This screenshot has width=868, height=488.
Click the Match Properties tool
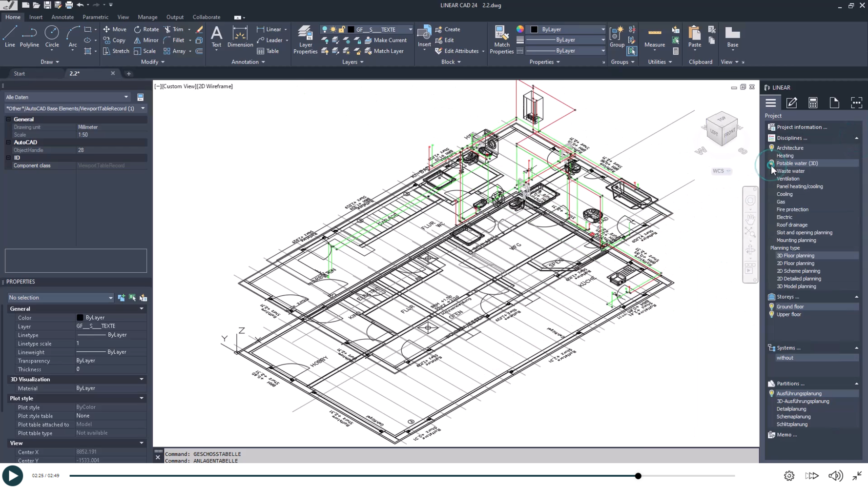[x=501, y=39]
